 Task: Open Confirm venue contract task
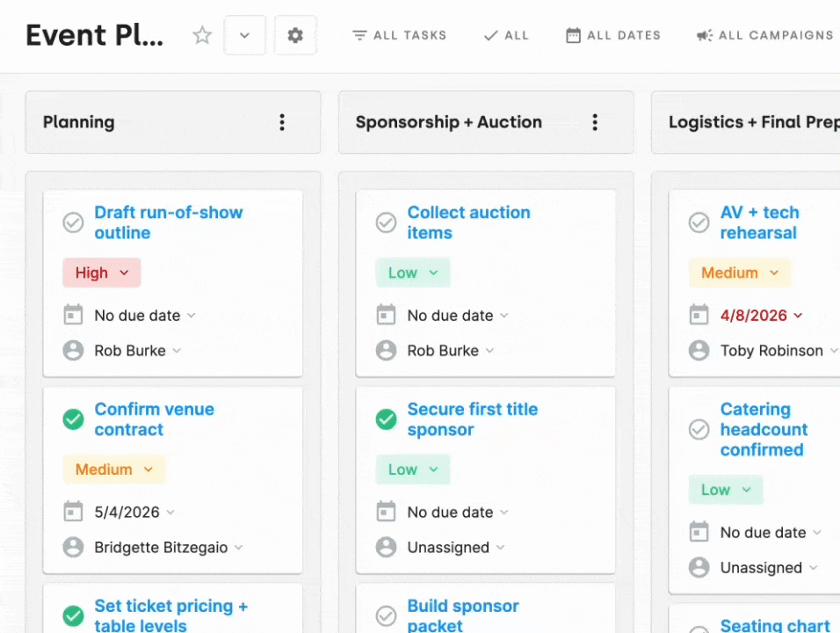click(x=155, y=419)
